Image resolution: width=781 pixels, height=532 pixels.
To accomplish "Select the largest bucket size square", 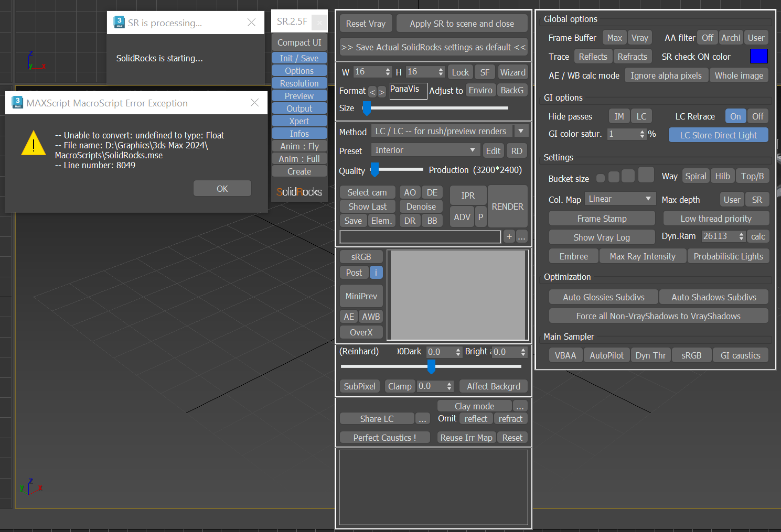I will coord(646,175).
